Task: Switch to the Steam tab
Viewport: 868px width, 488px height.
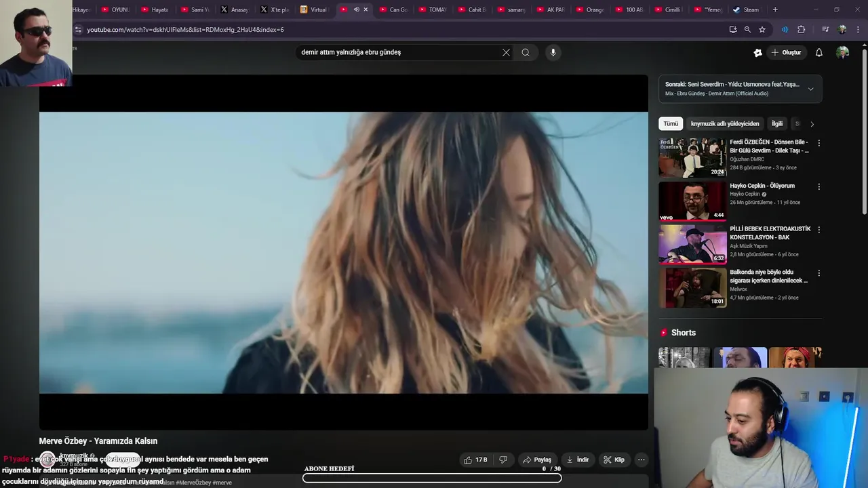Action: pos(746,9)
